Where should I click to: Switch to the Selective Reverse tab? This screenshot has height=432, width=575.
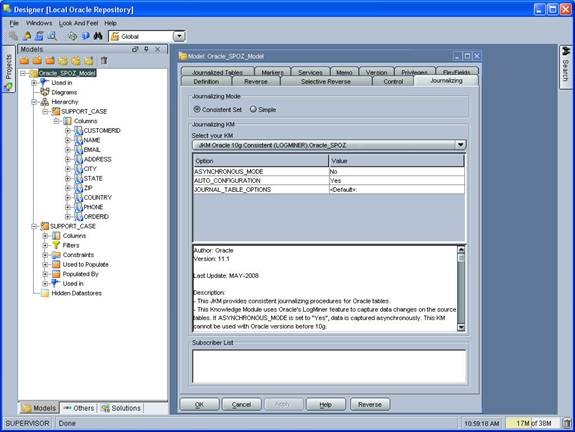(326, 81)
